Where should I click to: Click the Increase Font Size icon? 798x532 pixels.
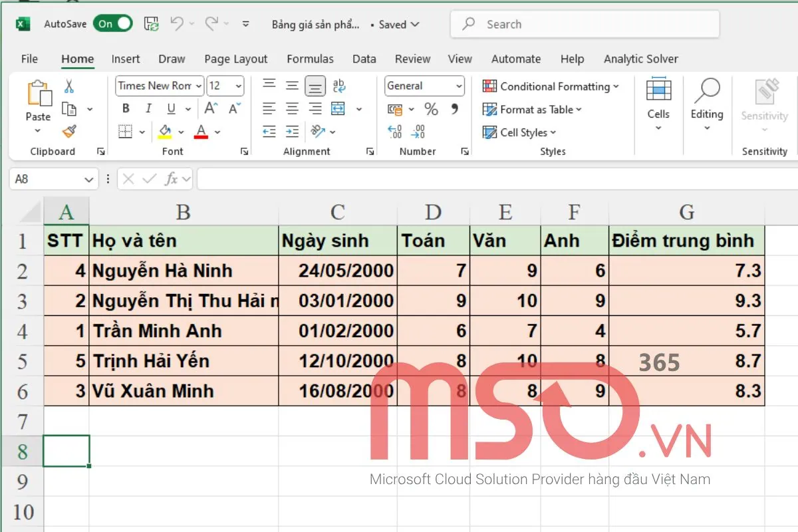(211, 109)
